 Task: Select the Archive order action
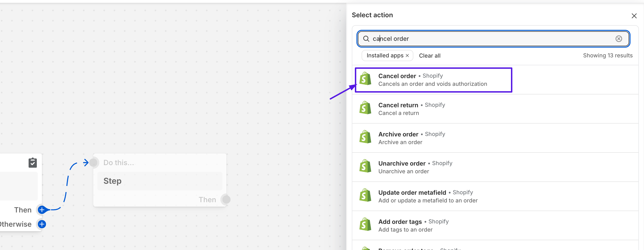click(x=495, y=138)
